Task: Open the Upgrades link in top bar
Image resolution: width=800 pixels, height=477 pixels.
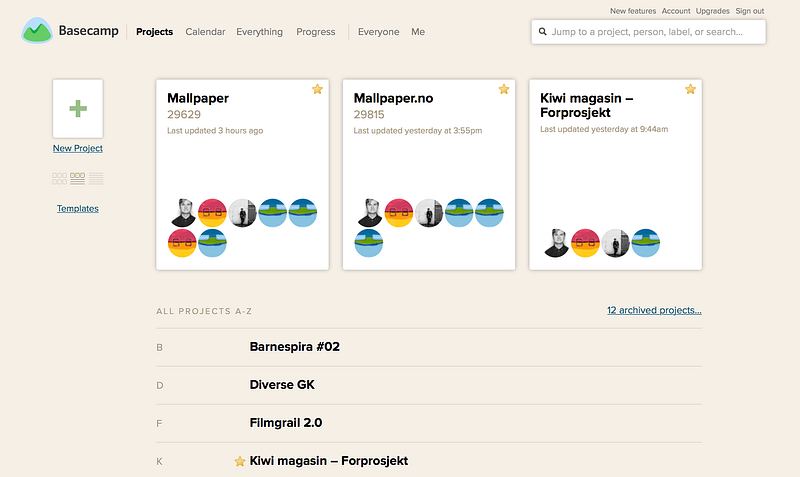Action: coord(712,11)
